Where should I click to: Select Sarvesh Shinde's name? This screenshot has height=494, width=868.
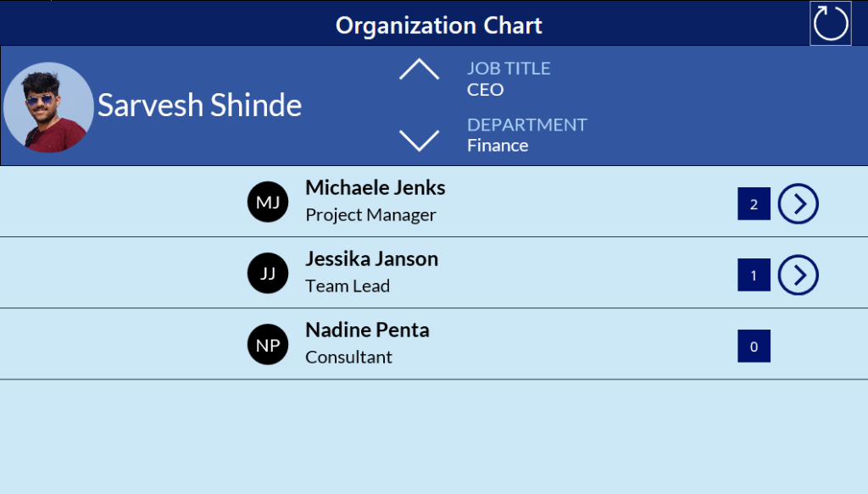(x=199, y=104)
